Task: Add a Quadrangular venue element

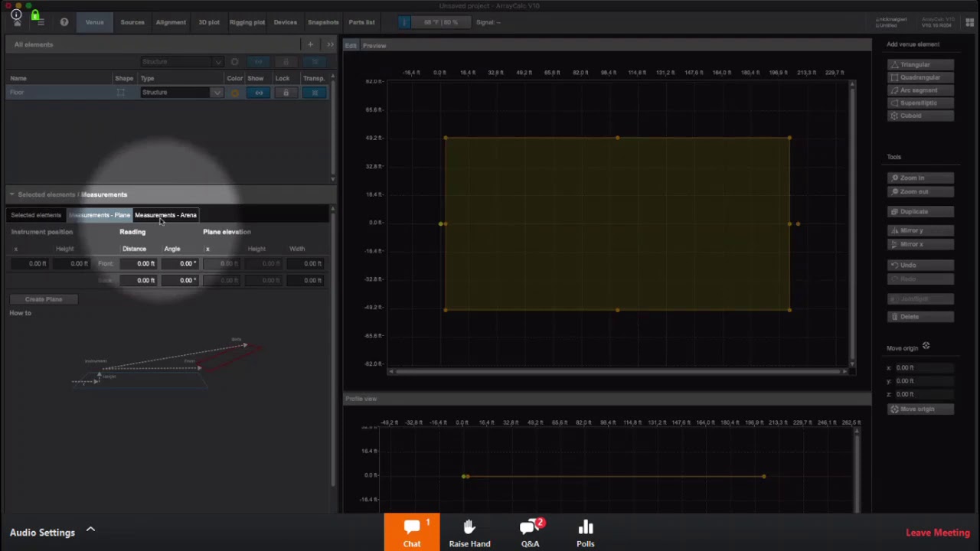Action: pyautogui.click(x=921, y=77)
